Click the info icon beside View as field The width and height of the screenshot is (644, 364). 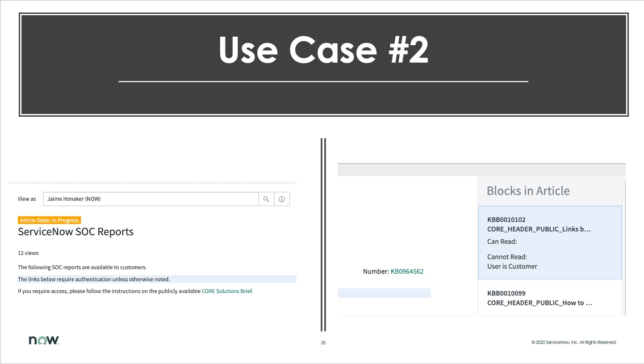click(x=282, y=199)
